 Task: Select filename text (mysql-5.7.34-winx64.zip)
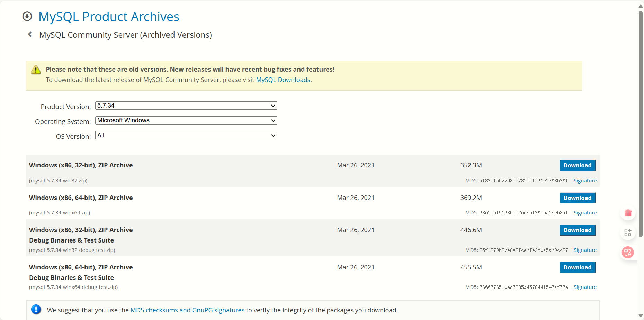60,213
